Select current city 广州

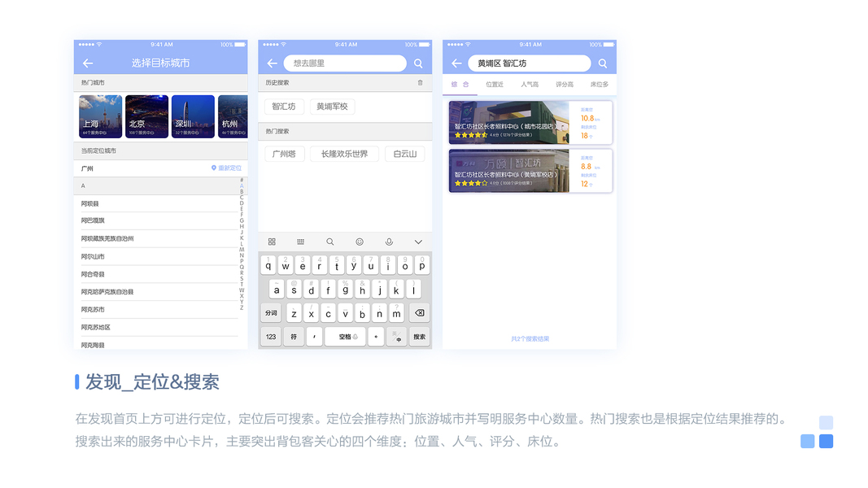pyautogui.click(x=87, y=168)
